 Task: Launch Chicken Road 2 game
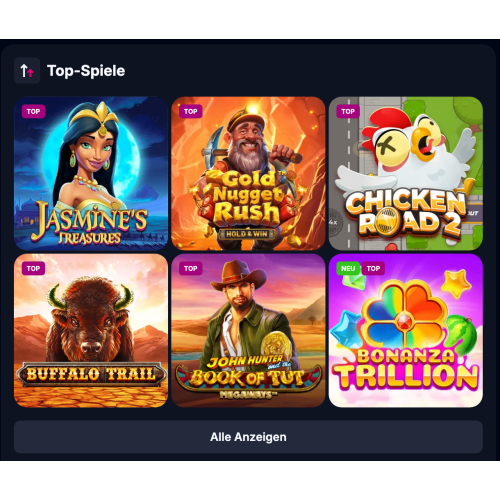click(x=406, y=173)
